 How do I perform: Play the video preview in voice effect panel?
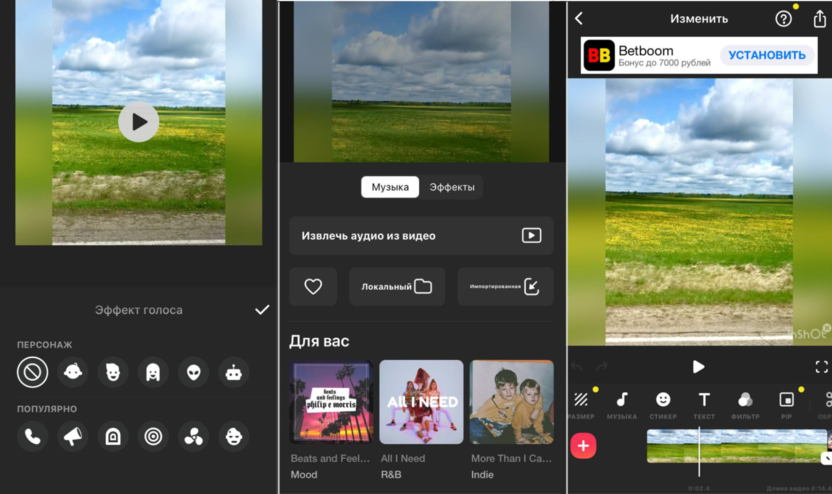pyautogui.click(x=138, y=122)
